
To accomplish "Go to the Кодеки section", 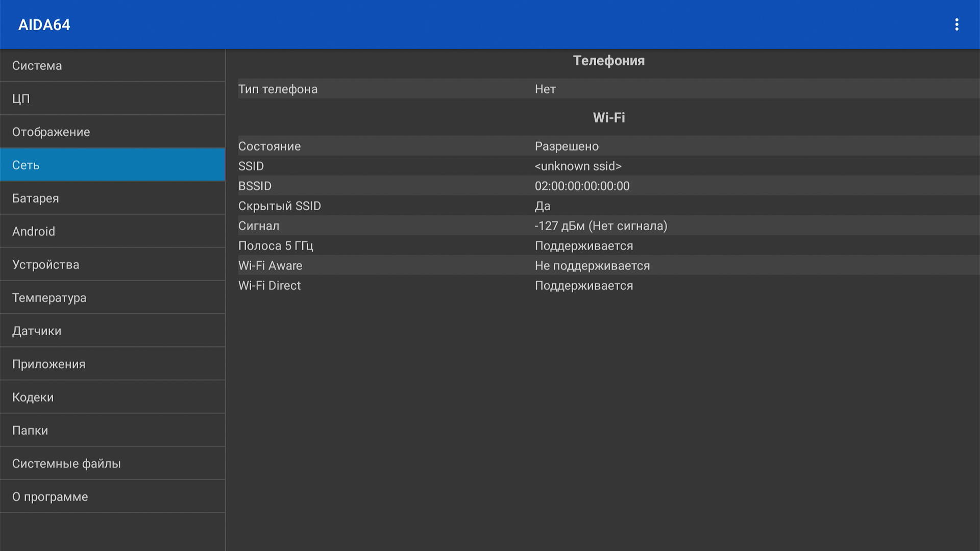I will pos(112,397).
